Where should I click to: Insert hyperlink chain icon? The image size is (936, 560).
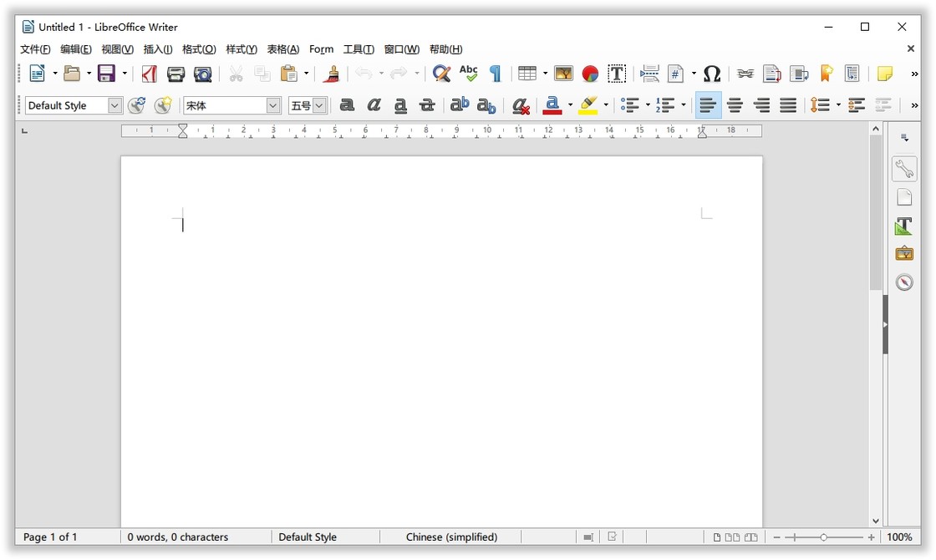745,74
